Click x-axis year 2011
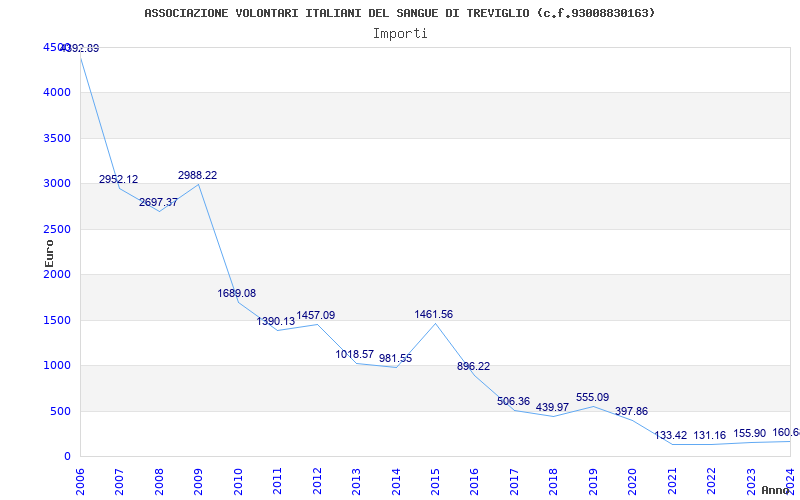The image size is (800, 500). click(x=278, y=482)
